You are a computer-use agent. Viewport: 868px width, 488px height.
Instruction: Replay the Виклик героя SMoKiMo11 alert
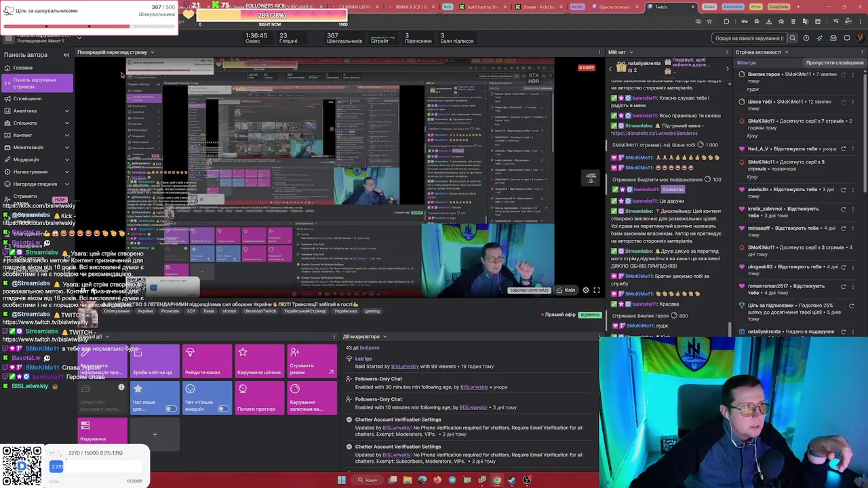tap(844, 74)
